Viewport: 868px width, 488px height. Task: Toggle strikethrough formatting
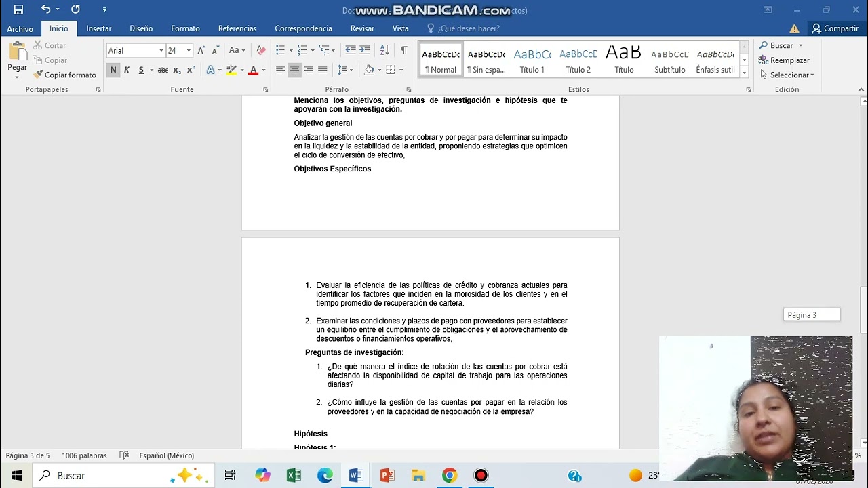tap(163, 70)
